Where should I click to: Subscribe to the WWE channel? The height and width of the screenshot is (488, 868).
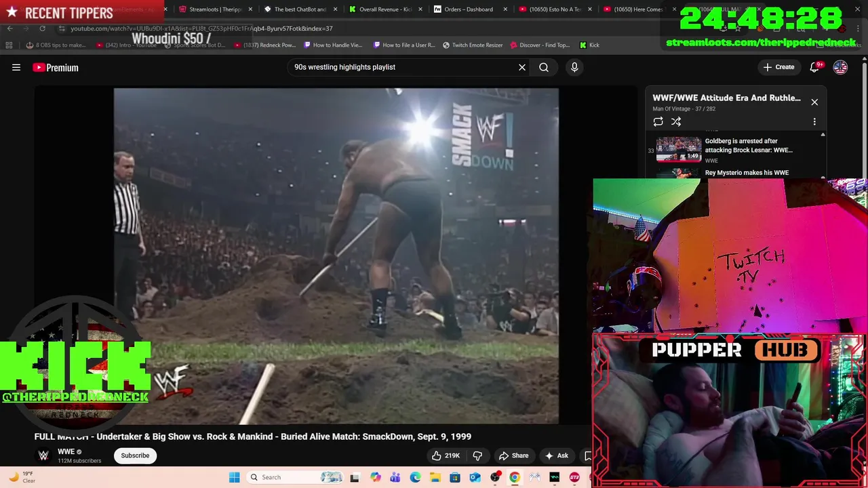click(x=135, y=455)
